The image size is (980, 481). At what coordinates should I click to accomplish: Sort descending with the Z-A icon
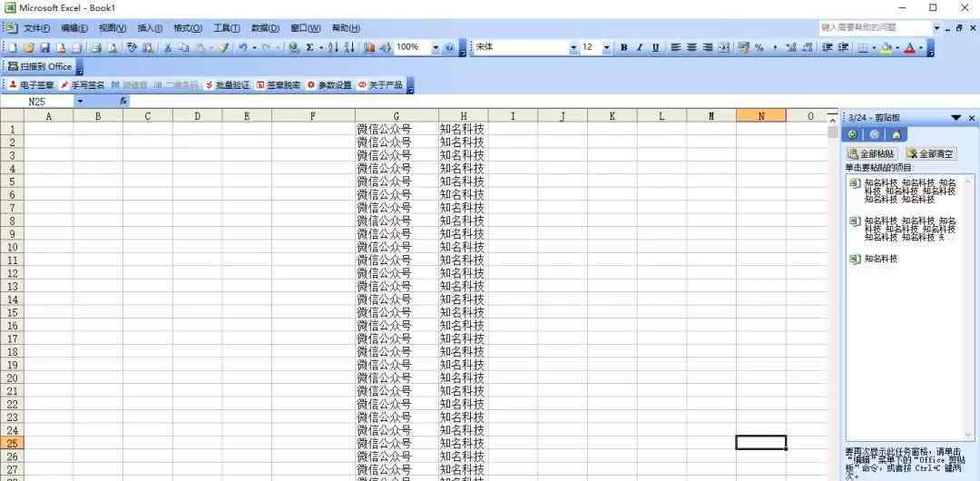[x=348, y=47]
